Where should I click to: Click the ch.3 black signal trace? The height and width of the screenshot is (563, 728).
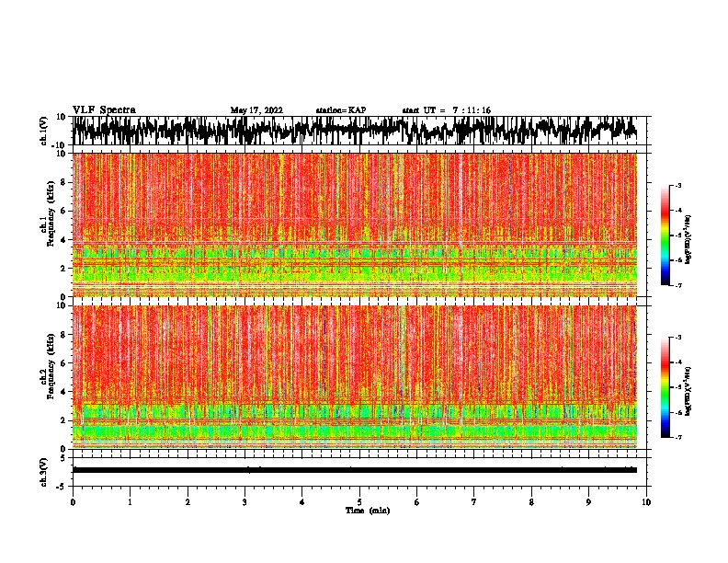355,470
